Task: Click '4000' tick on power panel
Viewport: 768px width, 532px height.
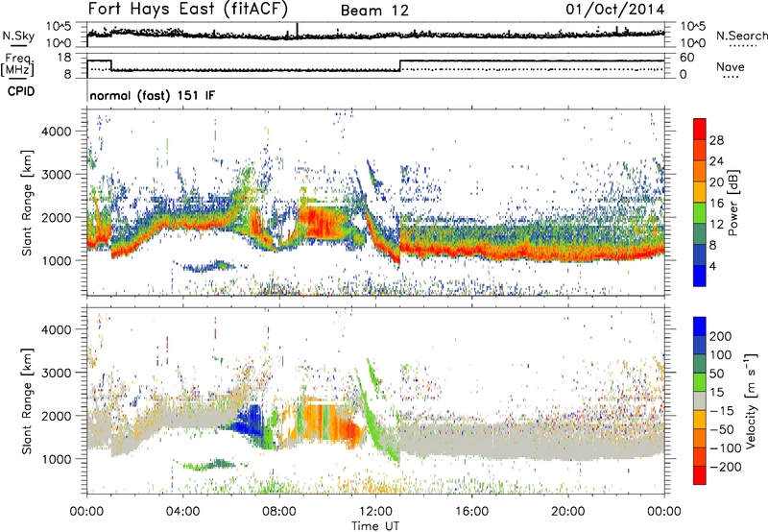Action: click(x=57, y=132)
